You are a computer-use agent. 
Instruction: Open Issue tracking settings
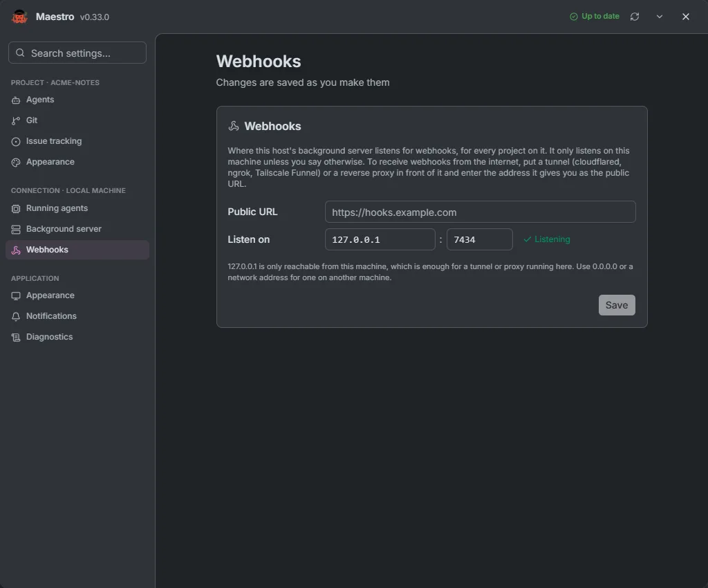point(77,141)
